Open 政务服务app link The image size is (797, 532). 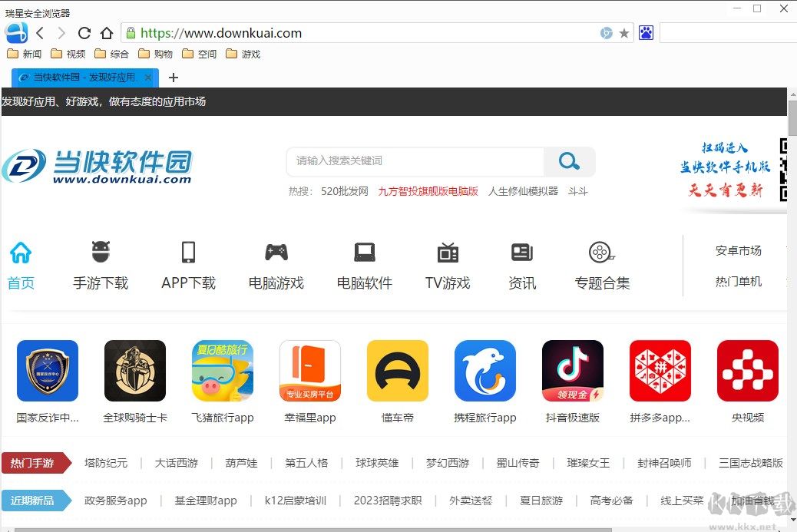115,501
